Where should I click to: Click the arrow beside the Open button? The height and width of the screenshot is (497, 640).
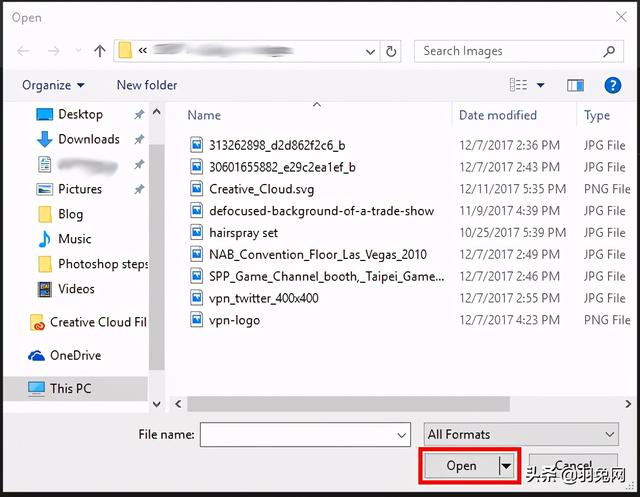click(506, 466)
